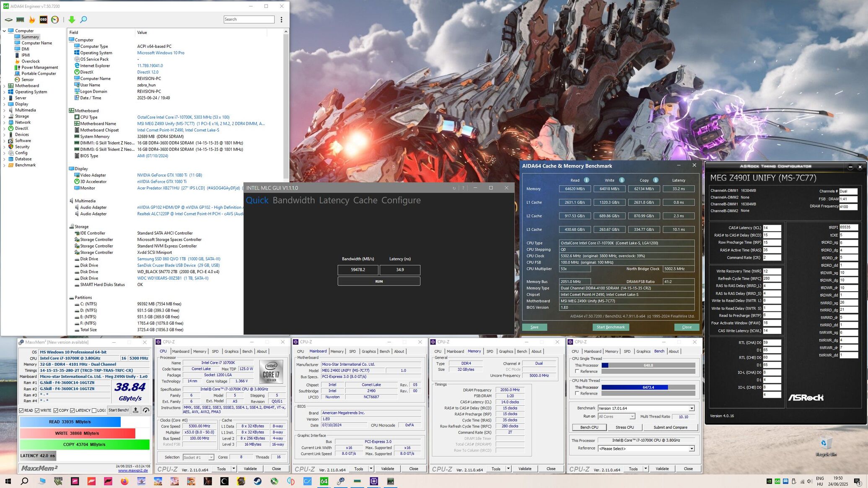Switch to Latency tab in Intel MLC GUI
The width and height of the screenshot is (868, 488).
pos(334,201)
